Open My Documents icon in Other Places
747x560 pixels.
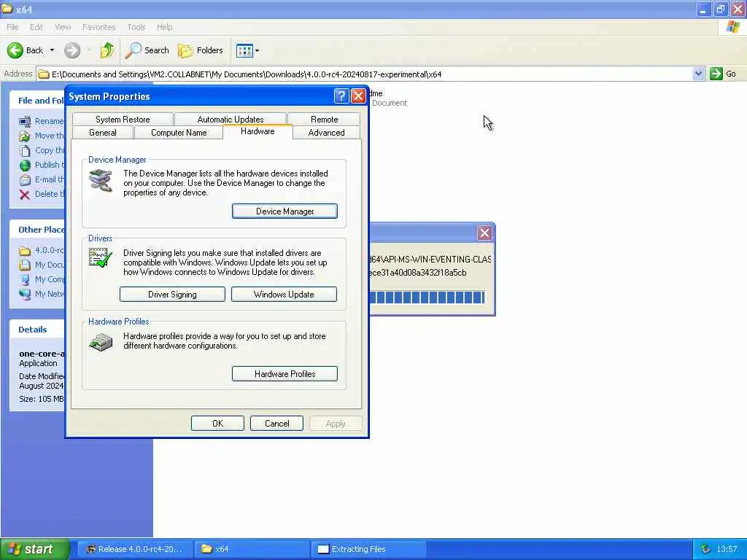tap(25, 265)
